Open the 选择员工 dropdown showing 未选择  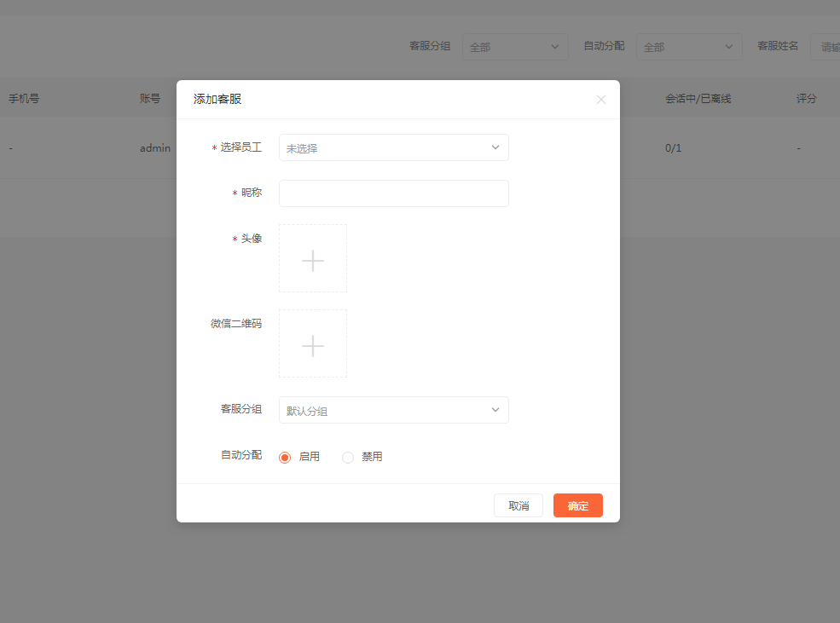point(394,147)
